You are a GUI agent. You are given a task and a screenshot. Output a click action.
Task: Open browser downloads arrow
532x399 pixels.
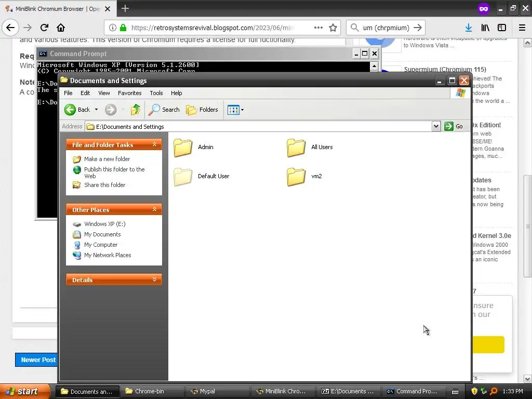(x=469, y=28)
